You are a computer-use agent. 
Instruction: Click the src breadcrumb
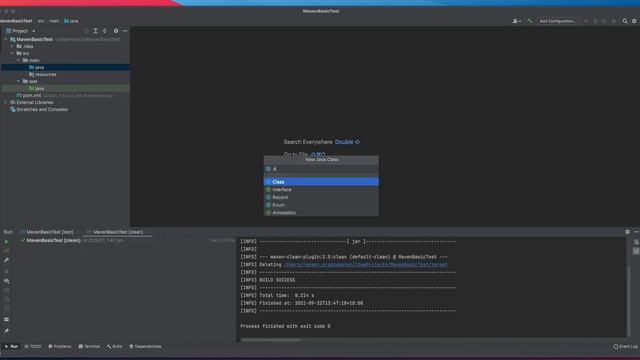pyautogui.click(x=41, y=21)
